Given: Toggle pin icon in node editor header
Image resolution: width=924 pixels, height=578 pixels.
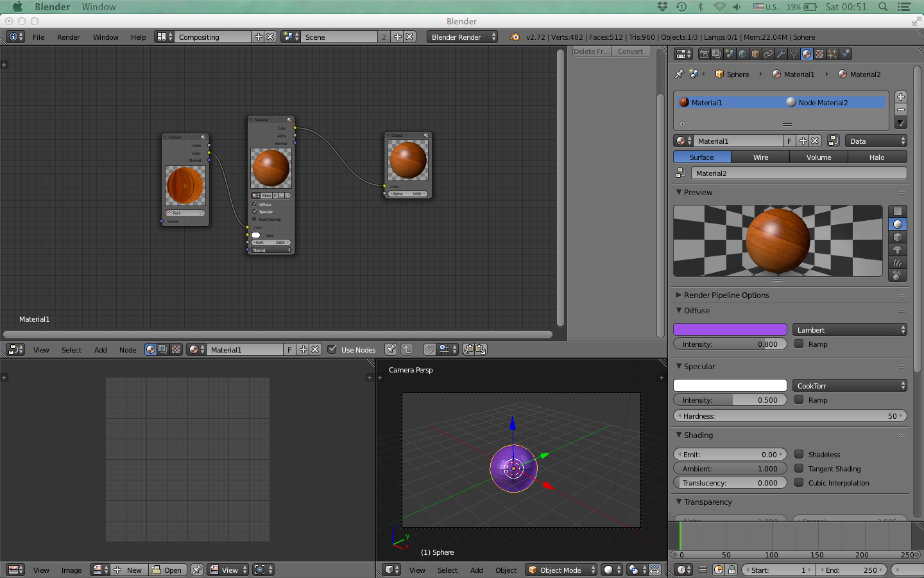Looking at the screenshot, I should 390,349.
